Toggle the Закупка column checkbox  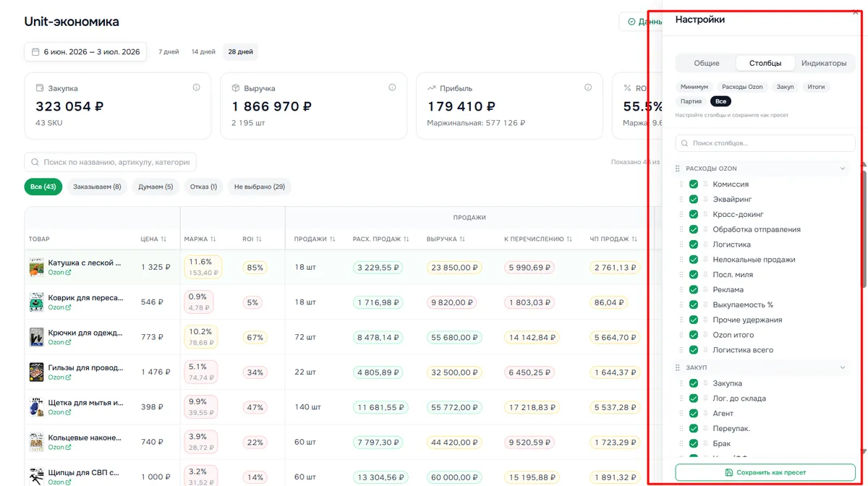[x=694, y=383]
